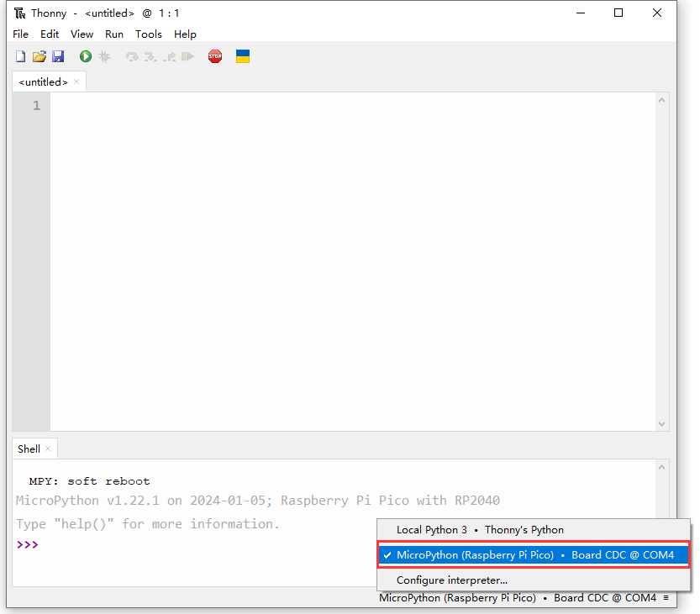700x614 pixels.
Task: Close the <untitled> editor tab
Action: (76, 81)
